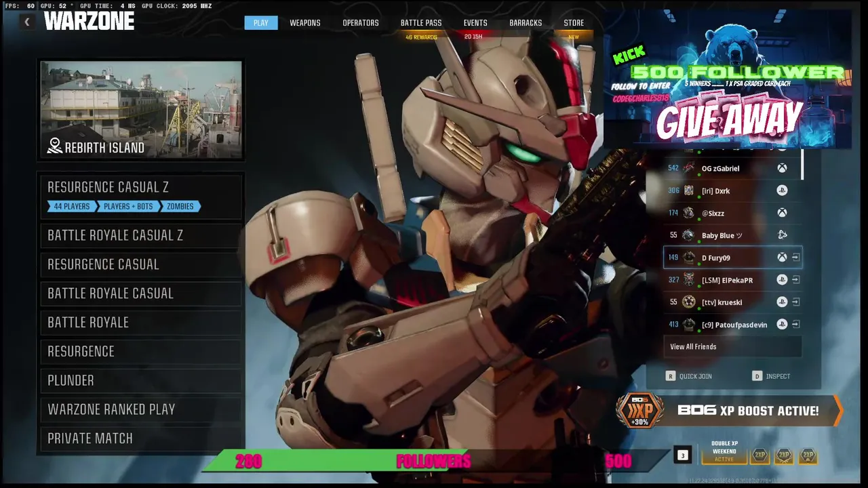Open the Battle Pass tab
868x488 pixels.
tap(421, 23)
